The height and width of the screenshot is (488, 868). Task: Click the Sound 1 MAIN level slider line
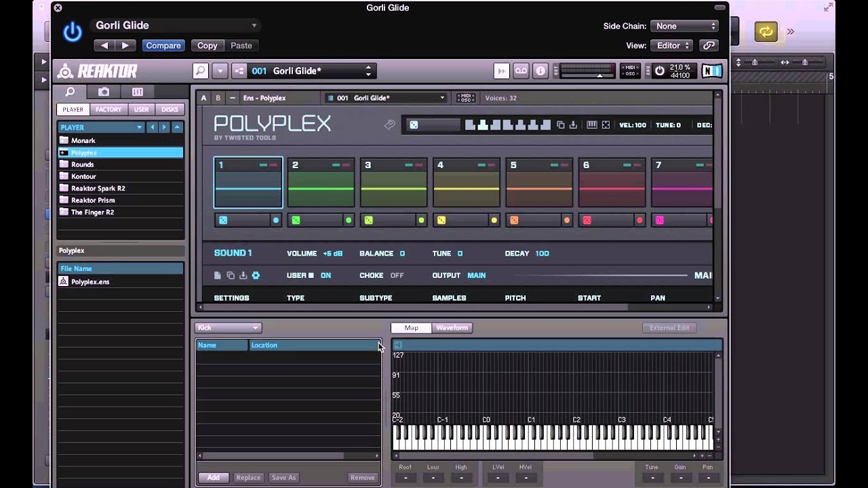click(601, 275)
